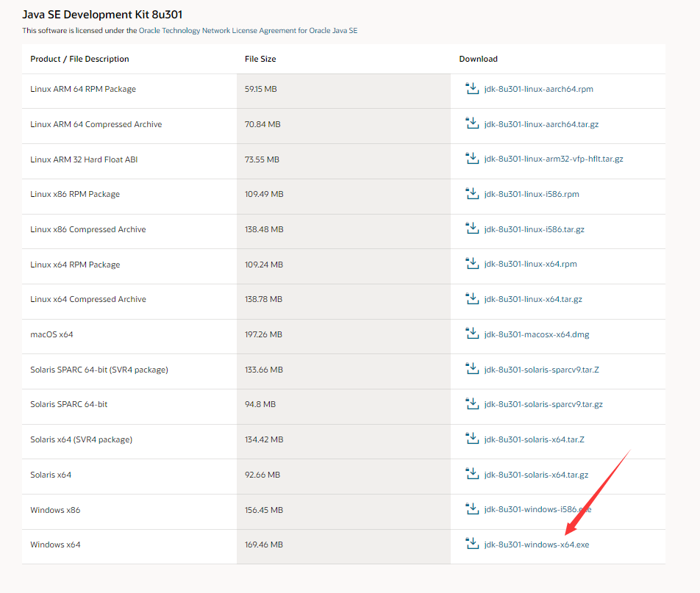The width and height of the screenshot is (700, 593).
Task: Click download icon for jdk-8u301-solaris-sparcv9.tar.Z
Action: click(472, 369)
